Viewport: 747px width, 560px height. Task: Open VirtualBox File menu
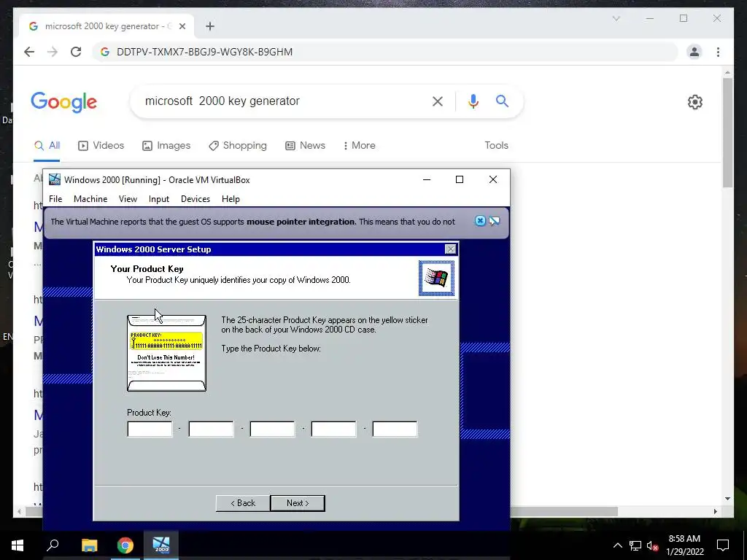coord(55,199)
